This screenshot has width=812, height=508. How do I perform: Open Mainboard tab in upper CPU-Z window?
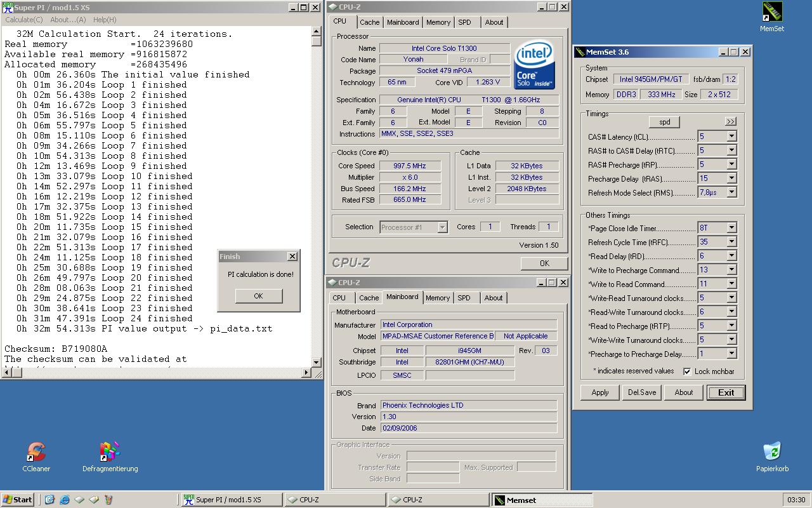[x=403, y=22]
